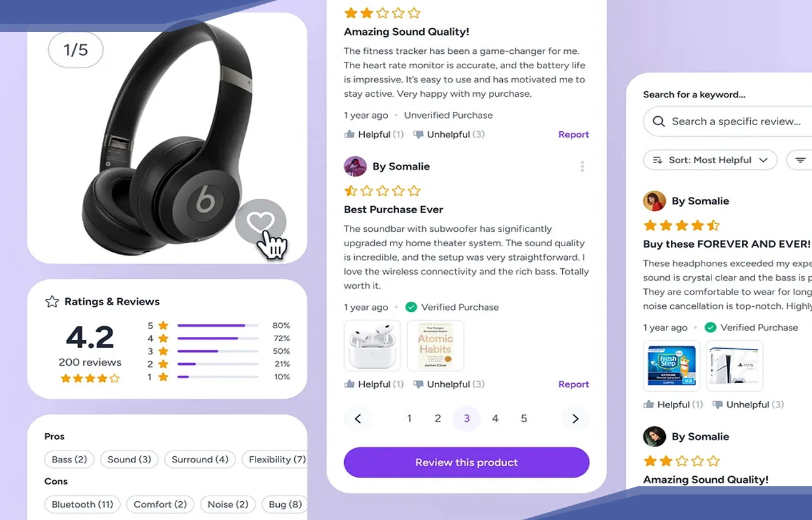Click Report link under the Best Purchase Ever review

pos(573,384)
